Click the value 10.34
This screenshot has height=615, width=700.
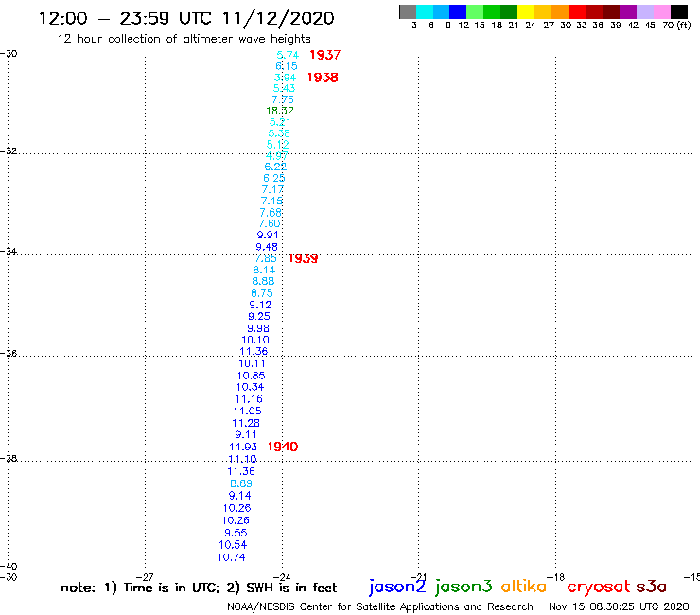(250, 387)
